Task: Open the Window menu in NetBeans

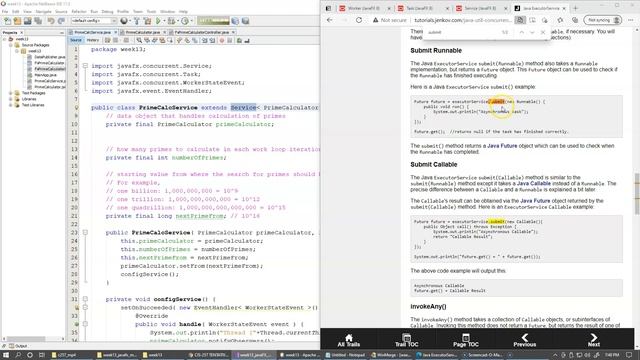Action: (167, 11)
